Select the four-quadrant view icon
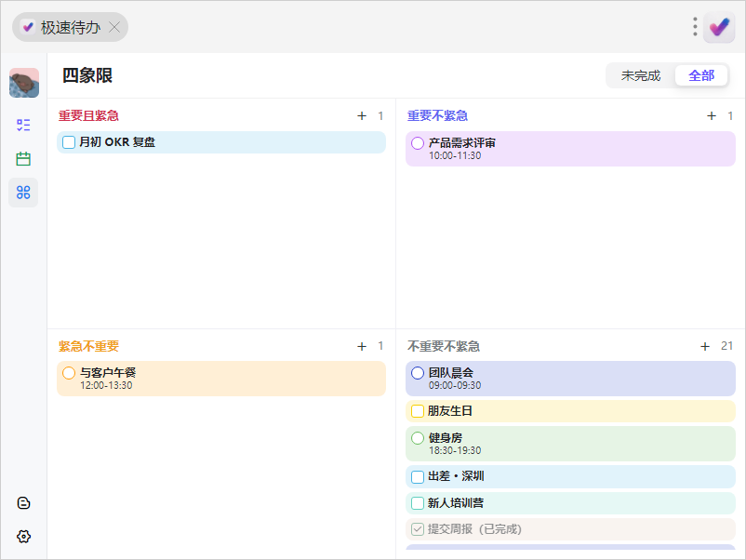This screenshot has height=560, width=746. (23, 193)
